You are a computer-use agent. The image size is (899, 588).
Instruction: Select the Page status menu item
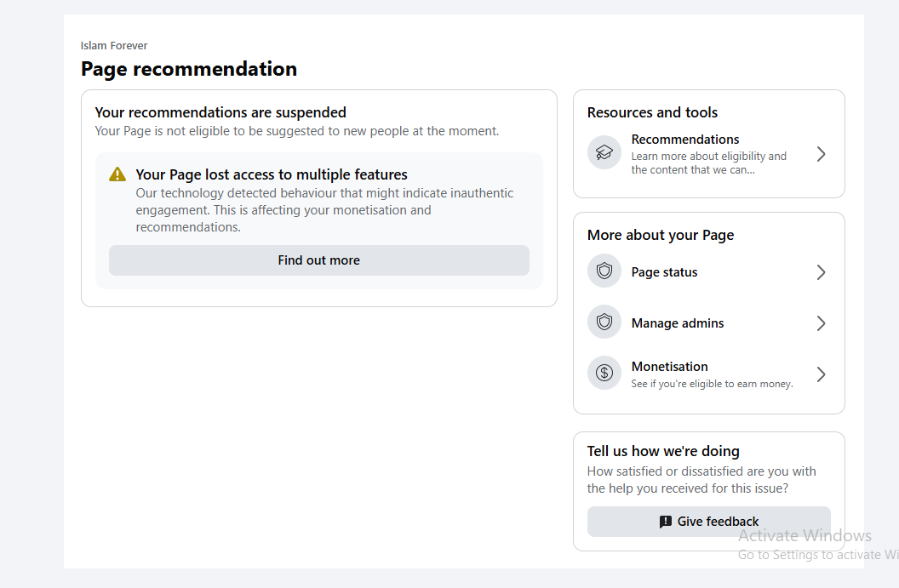[x=708, y=272]
